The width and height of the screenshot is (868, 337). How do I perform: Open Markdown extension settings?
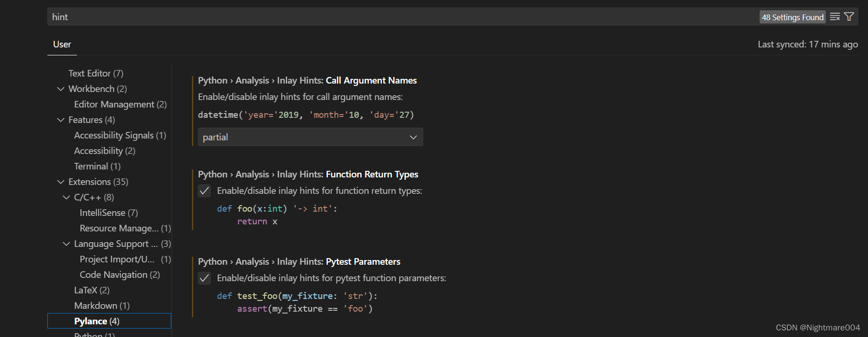101,306
